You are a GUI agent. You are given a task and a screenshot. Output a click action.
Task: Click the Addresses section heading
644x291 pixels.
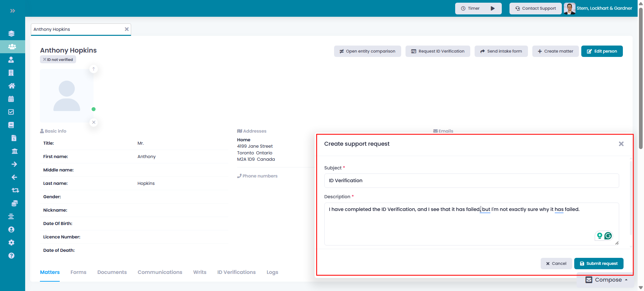coord(252,131)
